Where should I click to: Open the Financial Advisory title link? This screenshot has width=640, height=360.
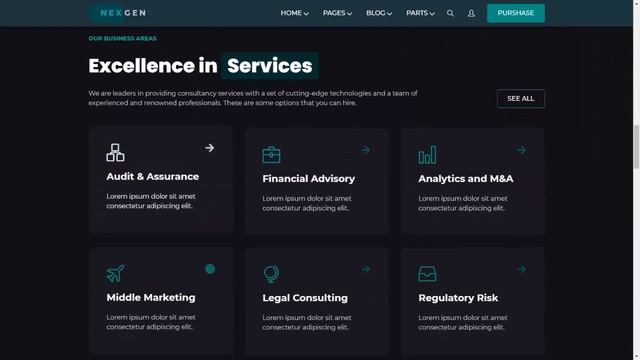(x=309, y=178)
